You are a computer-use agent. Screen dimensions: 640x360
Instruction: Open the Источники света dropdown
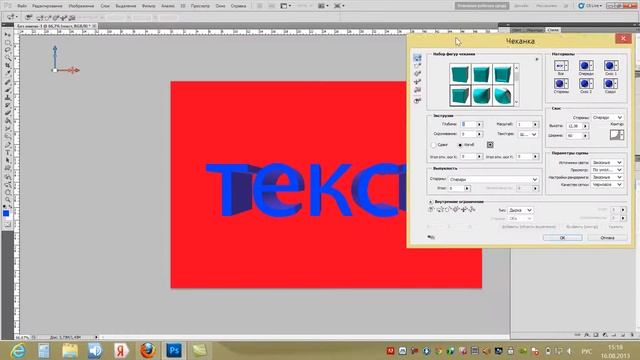pos(607,162)
